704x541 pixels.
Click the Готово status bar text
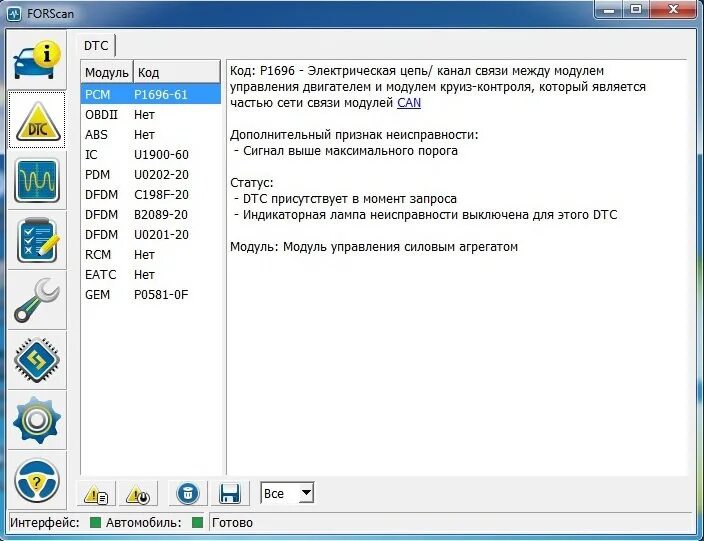coord(232,523)
